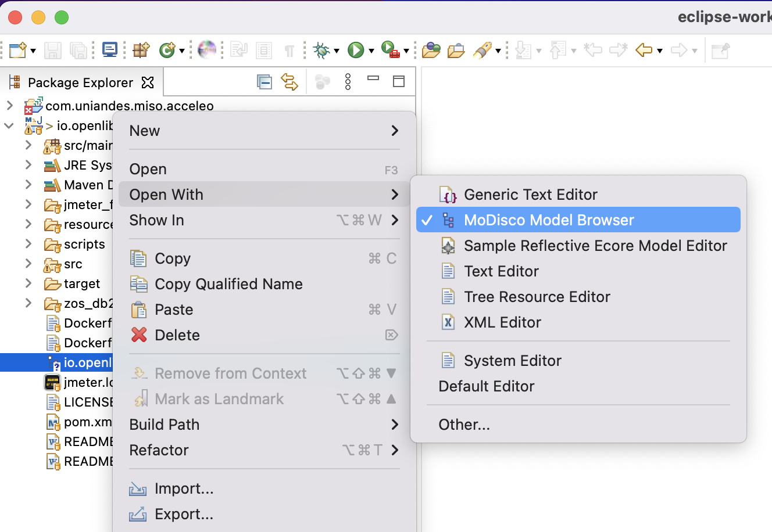Close the Package Explorer tab
The width and height of the screenshot is (772, 532).
(x=148, y=82)
